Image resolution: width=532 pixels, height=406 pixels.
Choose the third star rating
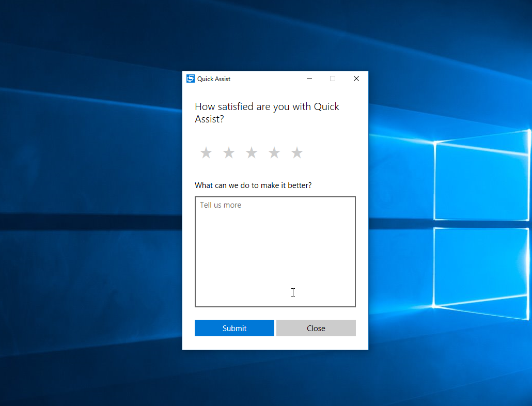coord(252,153)
